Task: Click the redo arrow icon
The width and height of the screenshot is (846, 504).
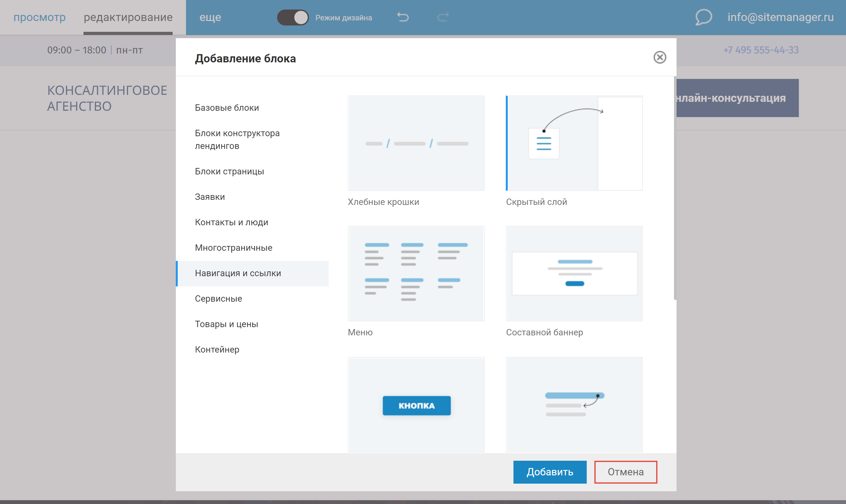Action: tap(442, 17)
